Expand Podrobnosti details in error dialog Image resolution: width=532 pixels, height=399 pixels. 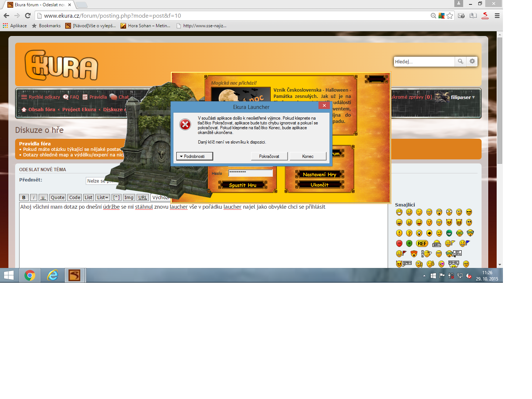coord(194,156)
